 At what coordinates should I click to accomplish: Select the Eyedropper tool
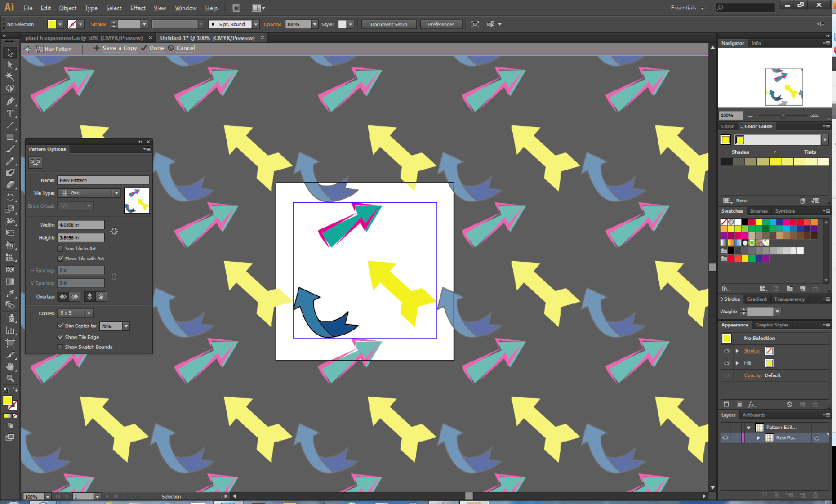10,293
